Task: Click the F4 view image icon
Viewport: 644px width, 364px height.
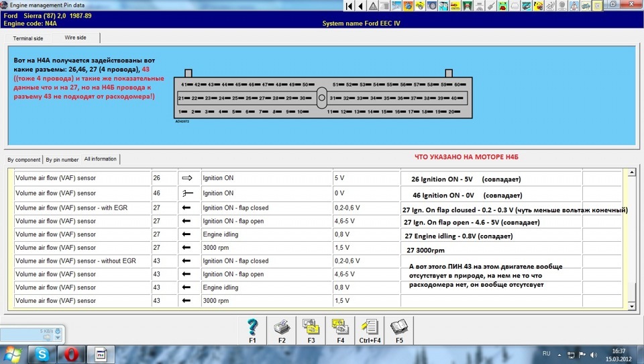Action: point(341,330)
